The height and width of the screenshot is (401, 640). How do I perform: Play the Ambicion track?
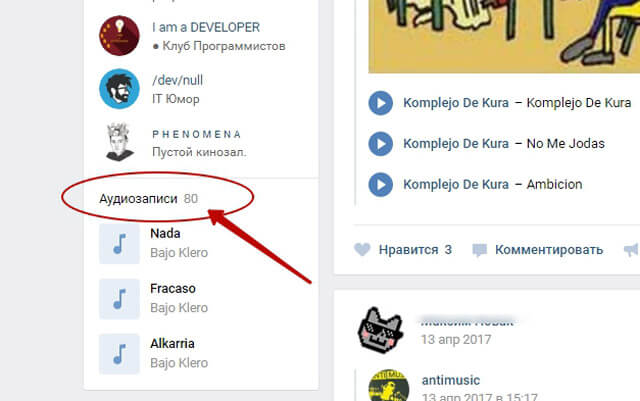[380, 184]
